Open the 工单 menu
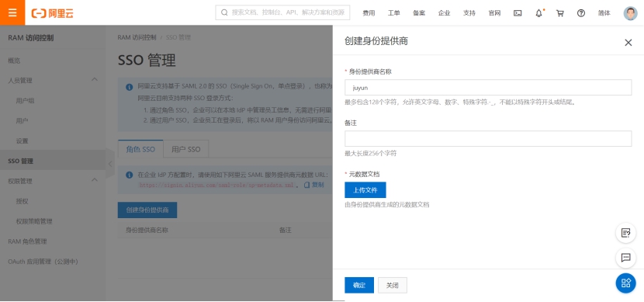This screenshot has width=644, height=302. (393, 12)
